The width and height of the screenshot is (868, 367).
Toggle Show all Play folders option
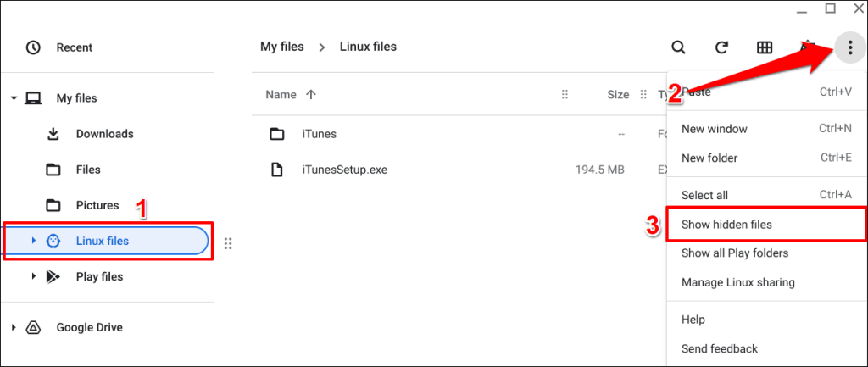(734, 253)
